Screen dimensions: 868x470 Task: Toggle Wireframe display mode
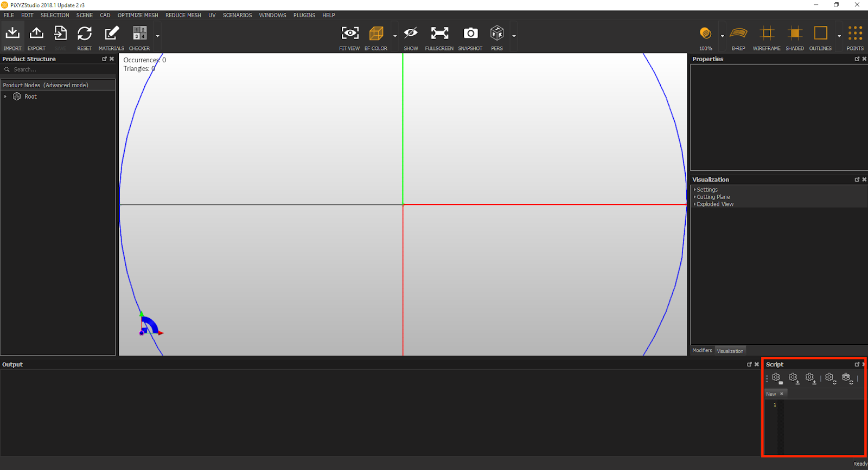click(767, 34)
